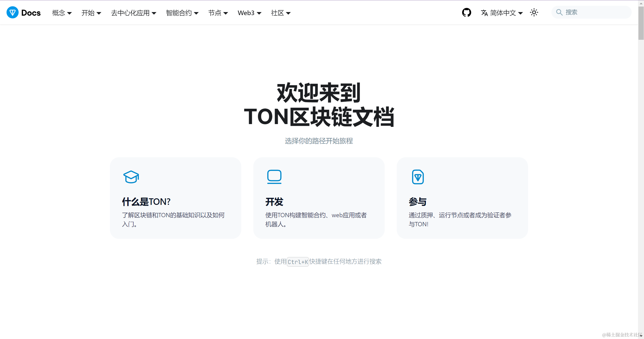This screenshot has width=644, height=339.
Task: Expand the 开始 dropdown menu
Action: click(x=91, y=13)
